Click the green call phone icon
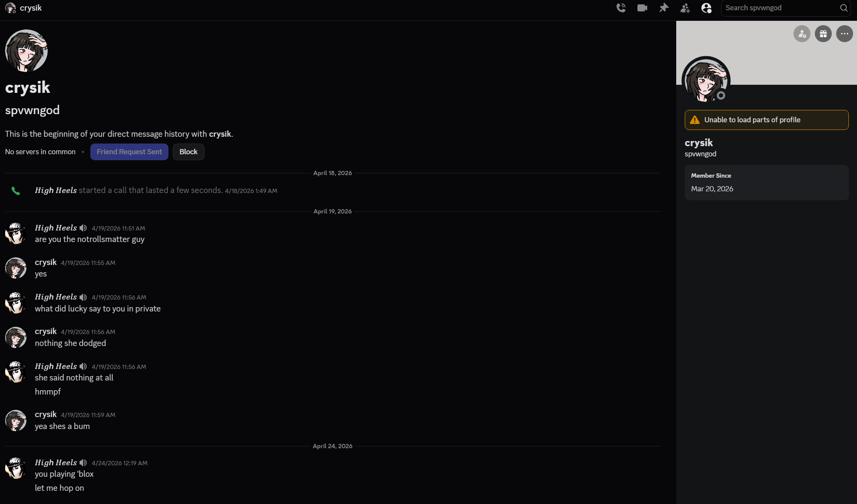 pyautogui.click(x=16, y=190)
